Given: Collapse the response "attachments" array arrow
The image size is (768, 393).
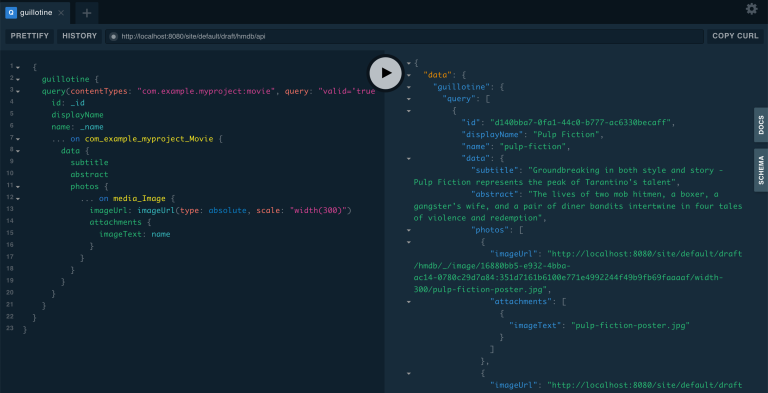Looking at the screenshot, I should [409, 301].
